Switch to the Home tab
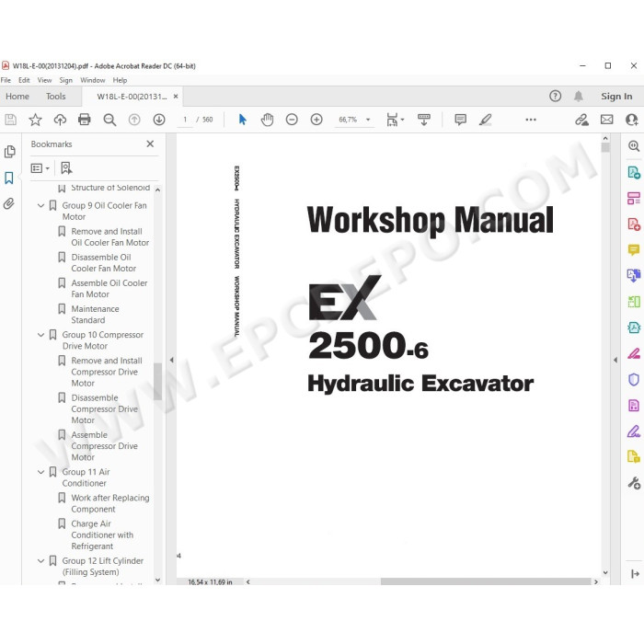The image size is (644, 644). 17,96
